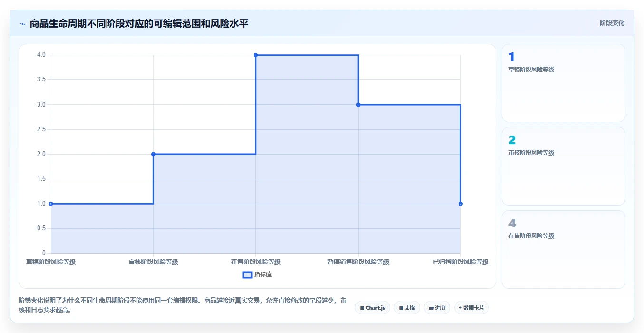This screenshot has width=644, height=333.
Task: Open the card showing value 1 草稿阶段风险等级
Action: [x=563, y=83]
